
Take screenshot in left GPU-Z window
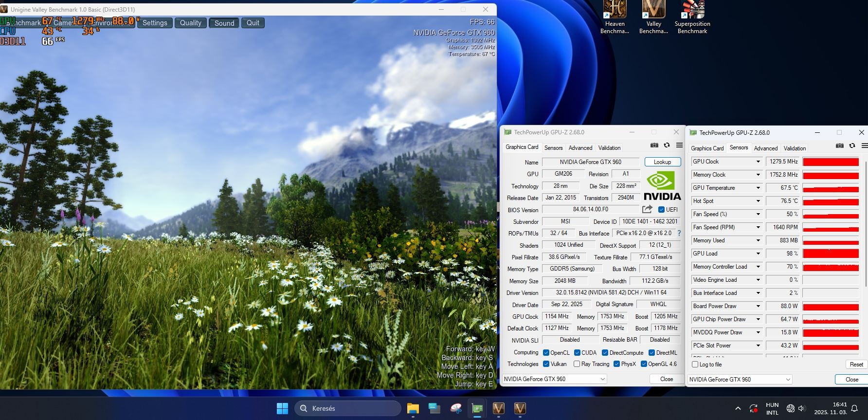point(654,145)
